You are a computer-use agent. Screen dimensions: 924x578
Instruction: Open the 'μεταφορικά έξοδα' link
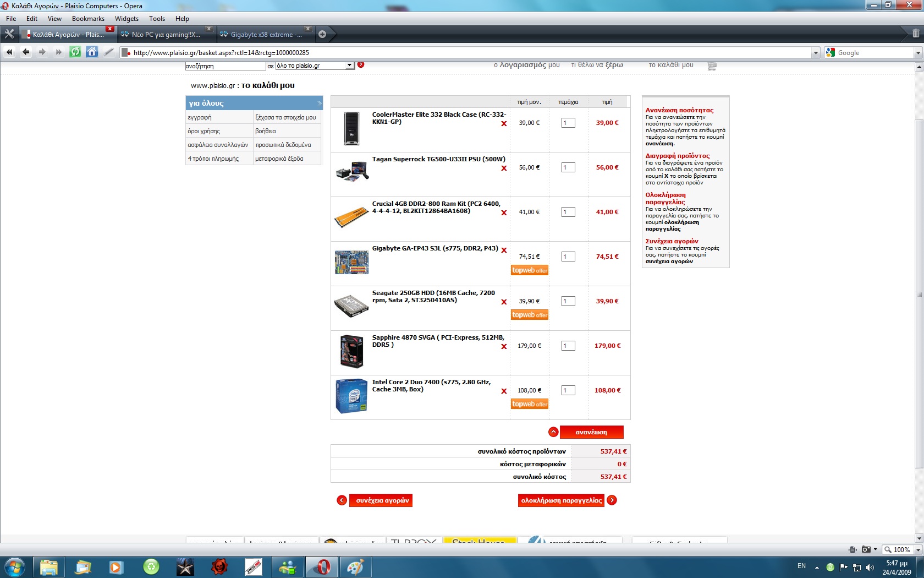pos(279,159)
